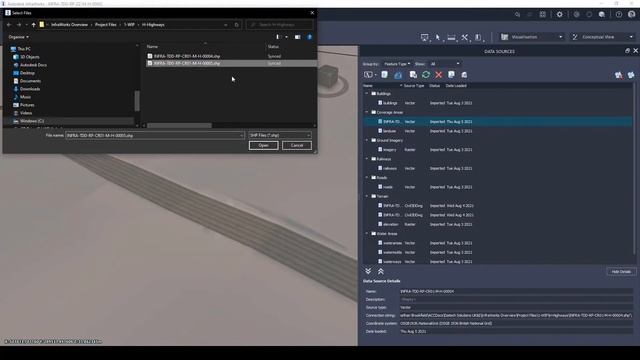Screen dimensions: 640x360
Task: Open the Show All filter dropdown
Action: coord(444,64)
